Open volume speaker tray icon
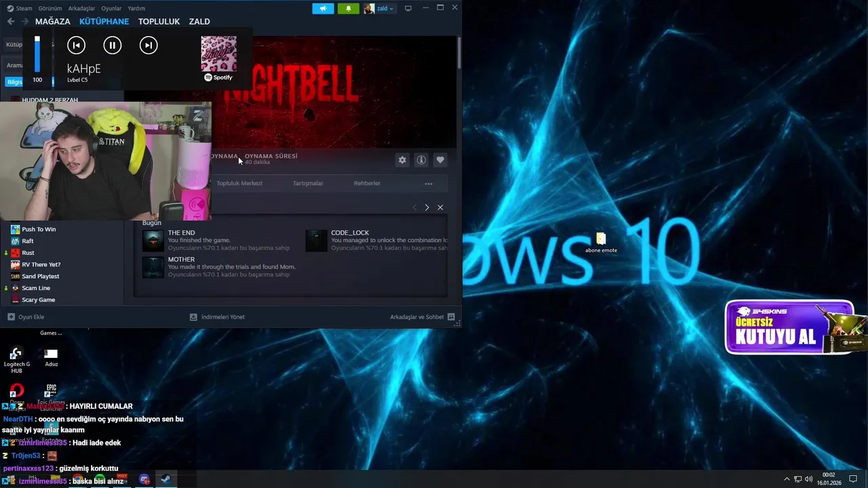Screen dimensions: 868x488 [x=808, y=479]
